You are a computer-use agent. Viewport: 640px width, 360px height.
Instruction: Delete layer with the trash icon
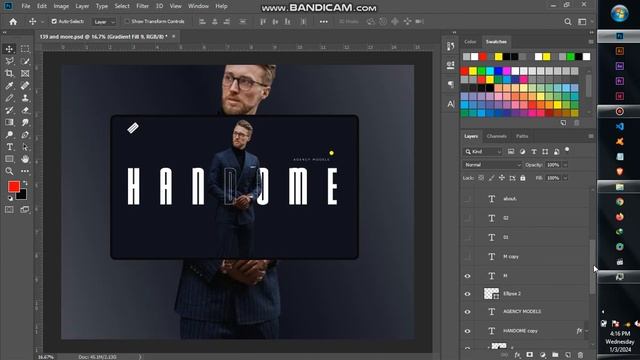click(x=580, y=355)
